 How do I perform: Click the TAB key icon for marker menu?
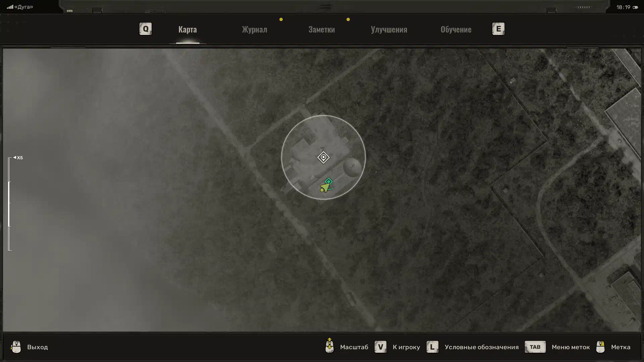(535, 347)
